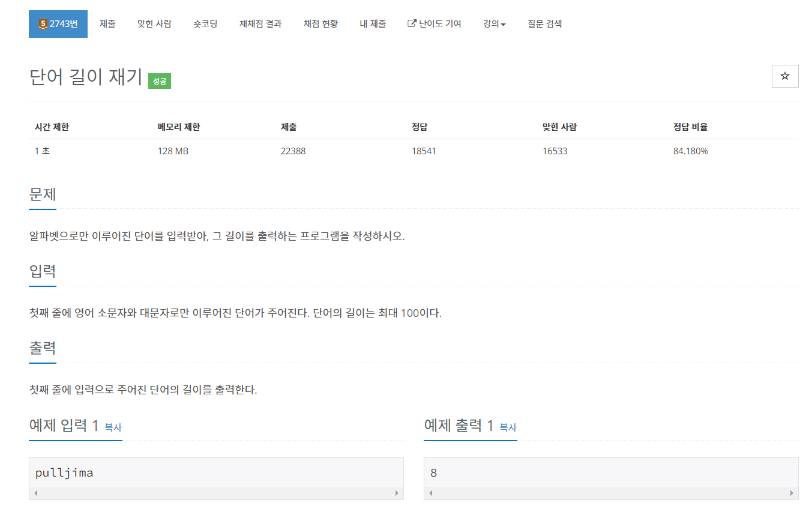Click the 정답 비율 column header

[x=691, y=127]
